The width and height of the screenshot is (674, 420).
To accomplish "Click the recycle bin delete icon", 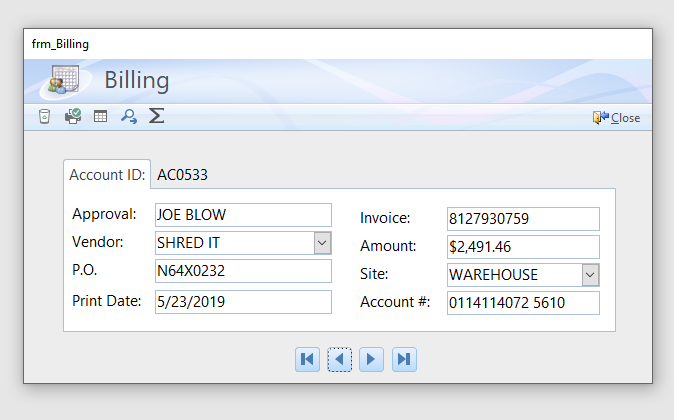I will point(44,117).
